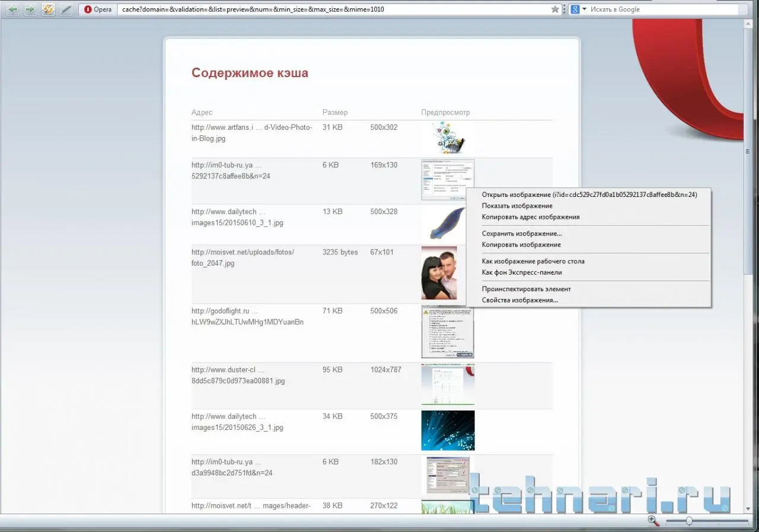759x532 pixels.
Task: Click the 'Предпросмотр' column header
Action: pos(446,113)
